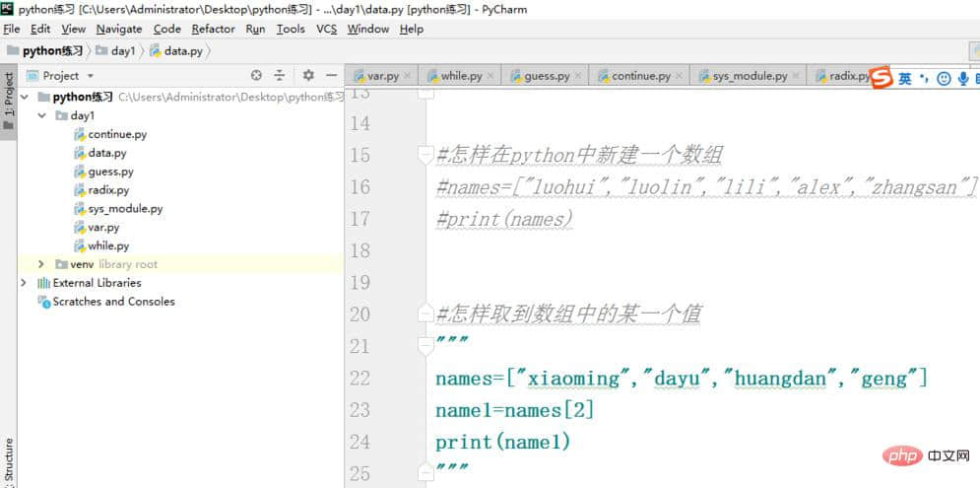This screenshot has height=488, width=980.
Task: Expand the venv folder
Action: [42, 264]
